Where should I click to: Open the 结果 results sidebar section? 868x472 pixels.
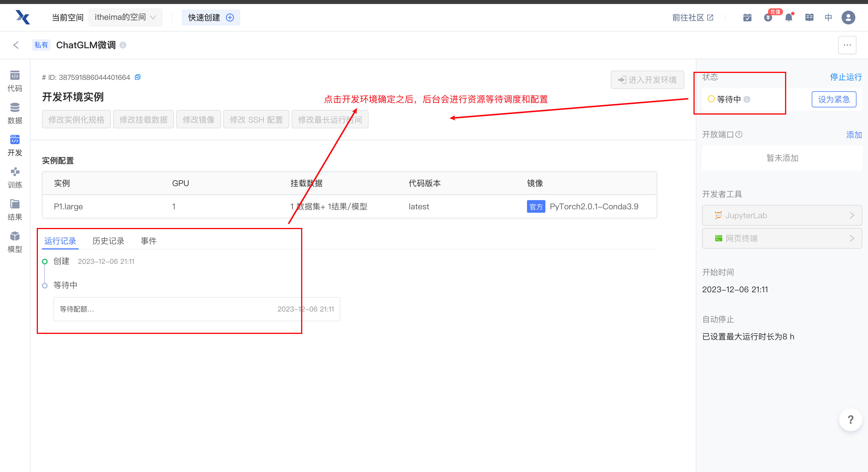tap(15, 210)
